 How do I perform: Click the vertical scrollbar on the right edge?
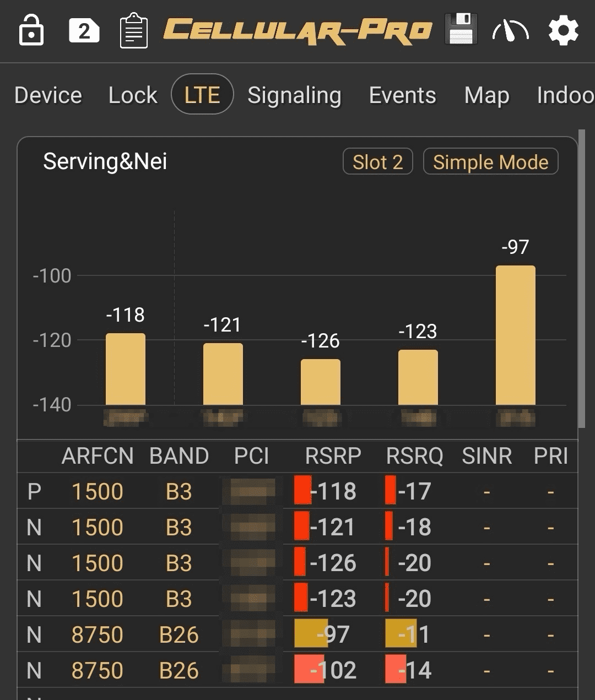582,278
